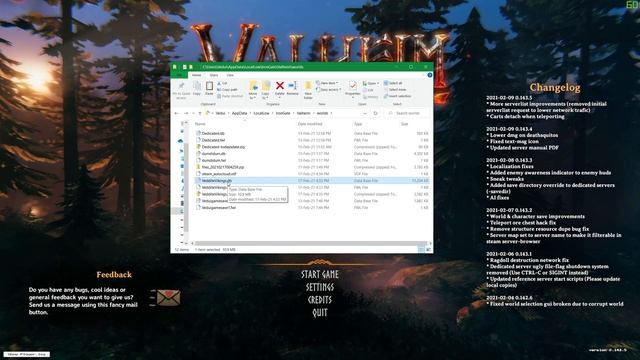Switch to the Share ribbon tab
Screen dimensions: 640x360
214,75
